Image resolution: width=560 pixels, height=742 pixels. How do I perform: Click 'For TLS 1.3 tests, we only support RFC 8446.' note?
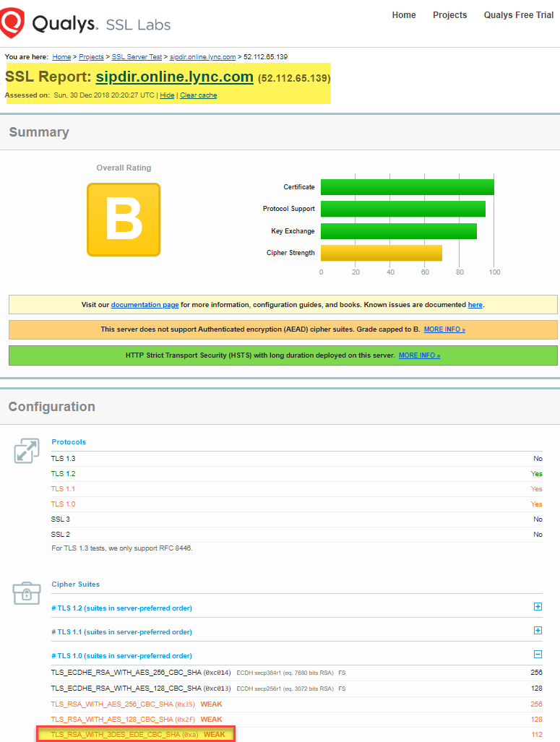coord(121,548)
